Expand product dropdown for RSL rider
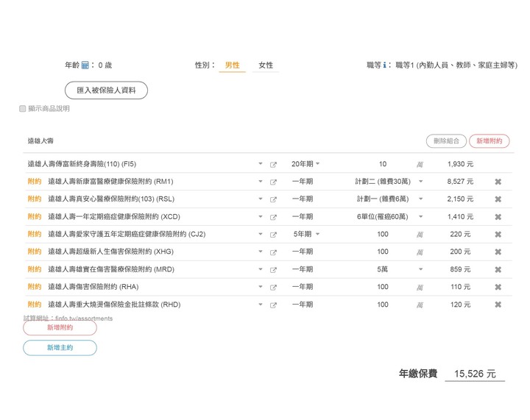The height and width of the screenshot is (420, 530). pos(261,199)
